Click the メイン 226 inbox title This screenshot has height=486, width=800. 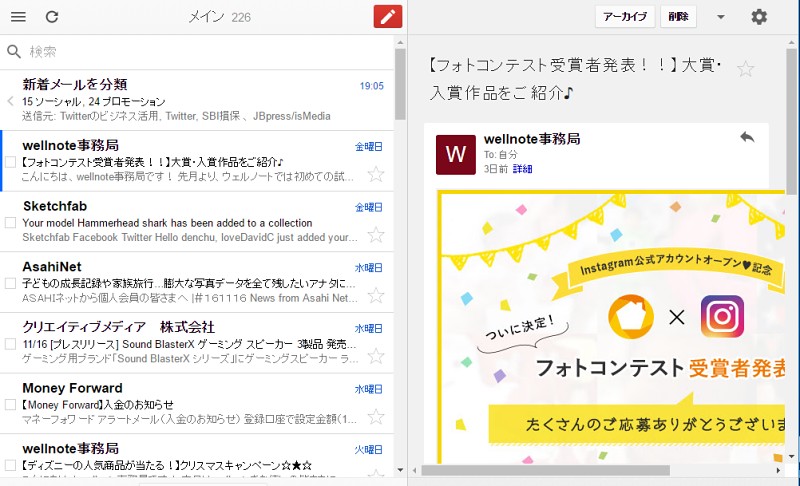[220, 17]
